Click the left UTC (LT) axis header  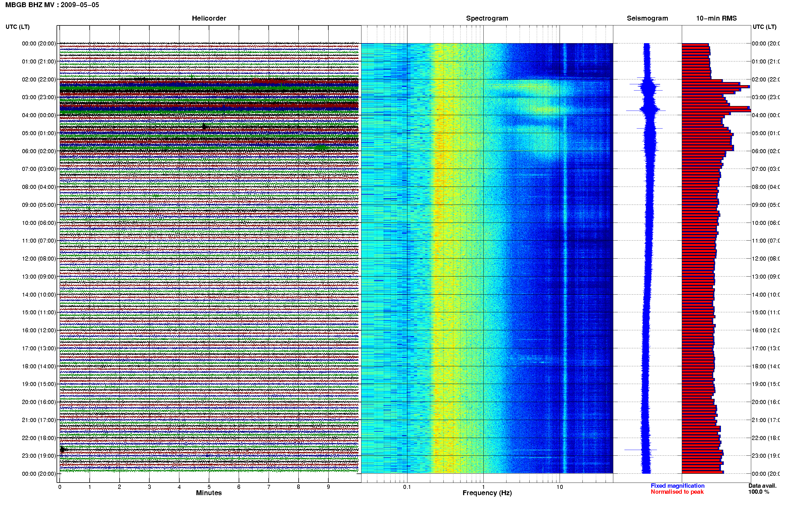pos(17,27)
